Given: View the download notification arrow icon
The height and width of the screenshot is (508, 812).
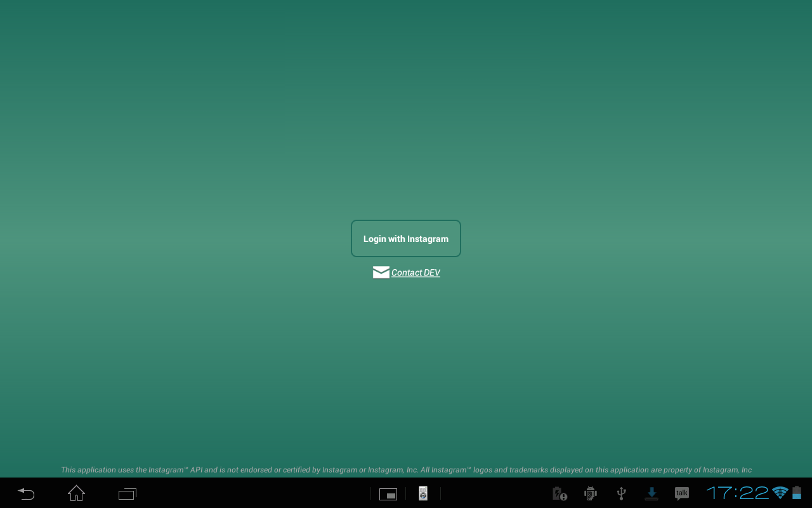Looking at the screenshot, I should pos(652,493).
